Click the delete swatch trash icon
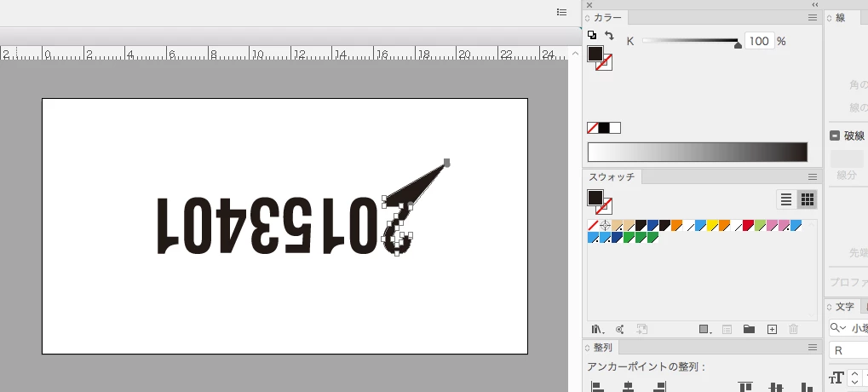The width and height of the screenshot is (868, 392). click(x=793, y=330)
